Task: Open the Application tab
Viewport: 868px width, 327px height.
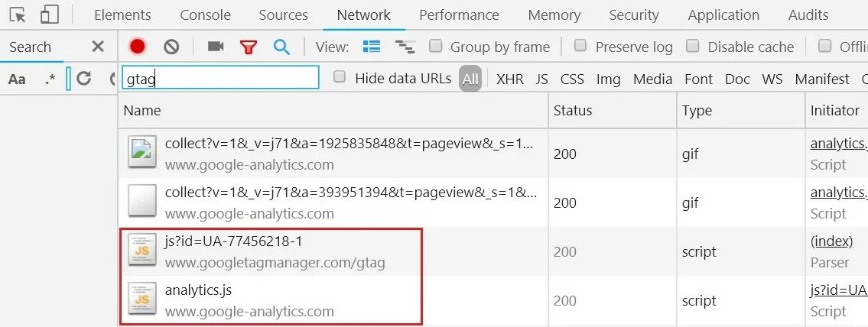Action: (723, 15)
